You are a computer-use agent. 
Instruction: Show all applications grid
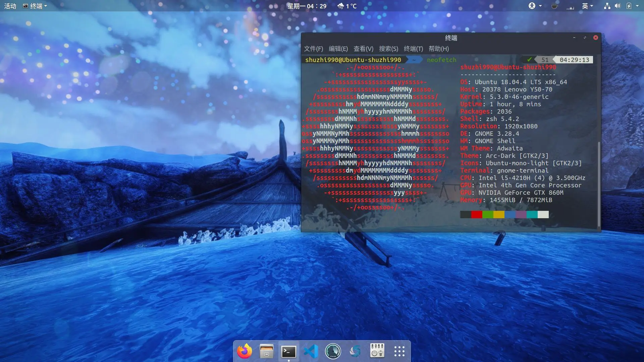399,351
